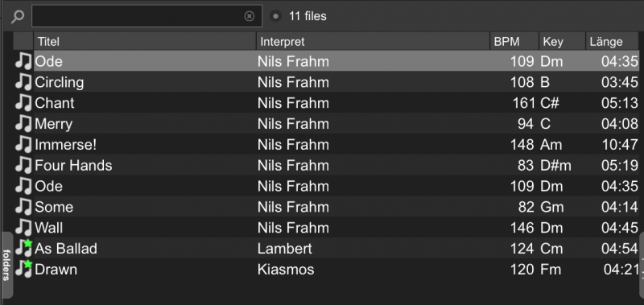644x305 pixels.
Task: Click BPM value 124 of As Ballad
Action: coord(522,249)
